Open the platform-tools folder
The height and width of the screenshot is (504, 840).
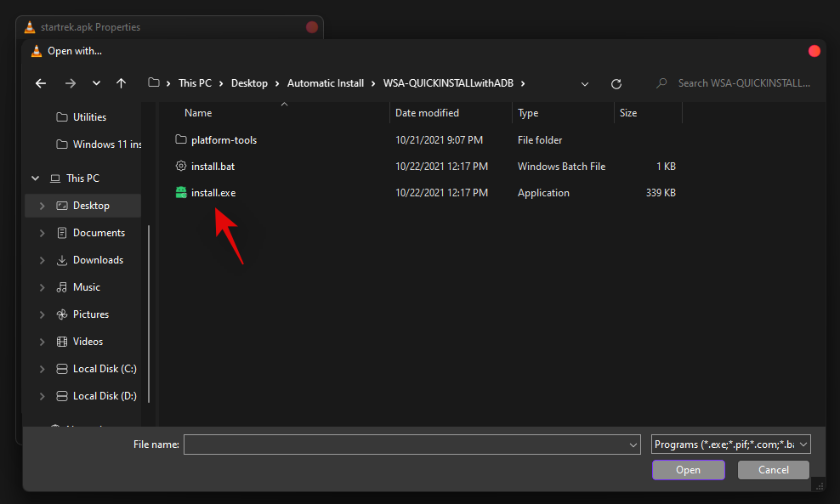[x=224, y=140]
